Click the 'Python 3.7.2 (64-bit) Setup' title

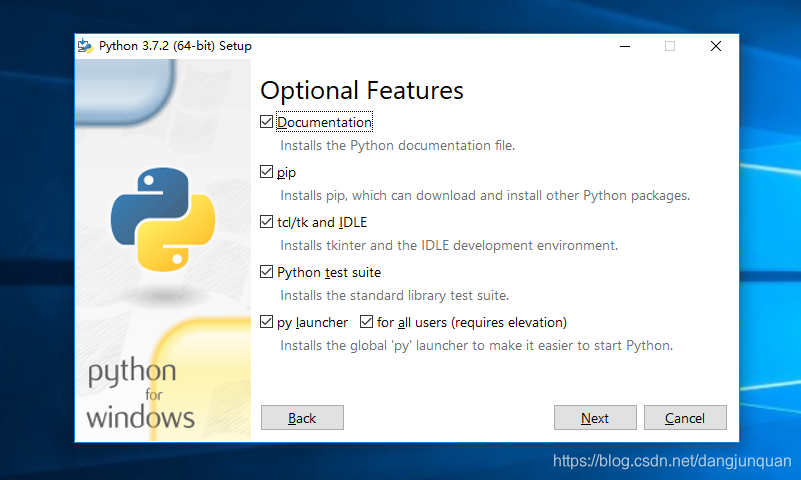click(175, 46)
